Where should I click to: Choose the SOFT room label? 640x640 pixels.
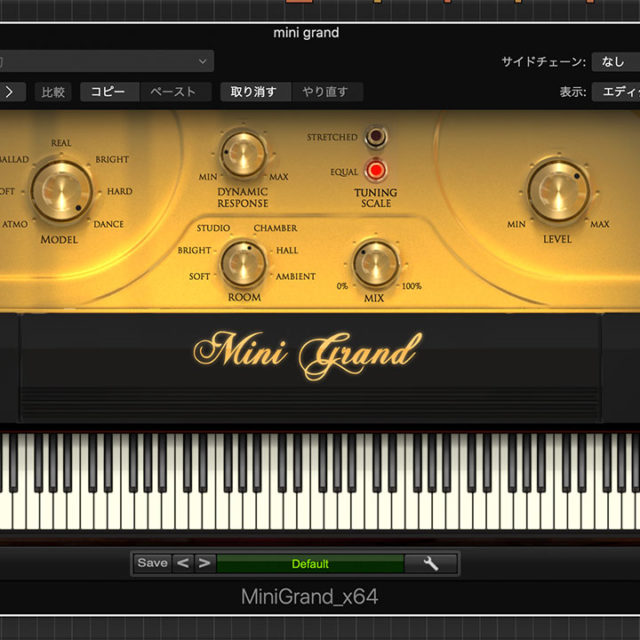tap(200, 276)
